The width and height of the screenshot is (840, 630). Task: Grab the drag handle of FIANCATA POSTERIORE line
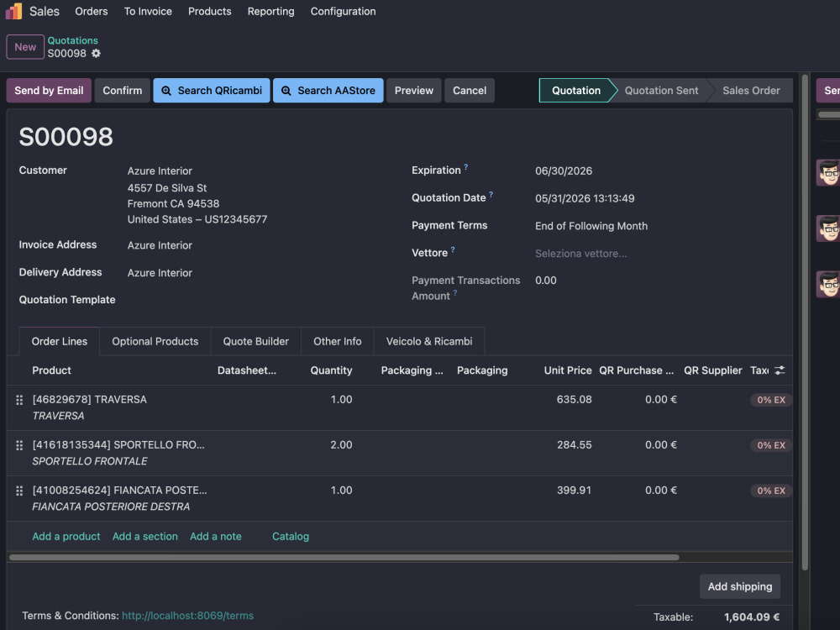pyautogui.click(x=19, y=491)
